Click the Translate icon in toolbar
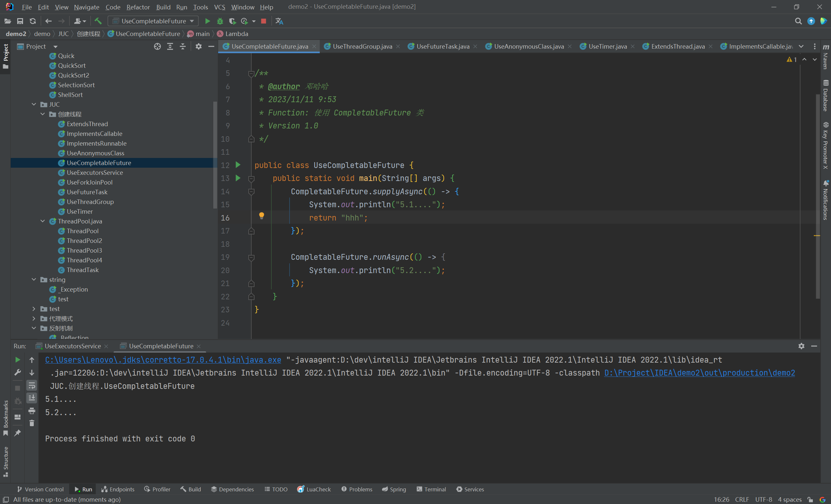 pyautogui.click(x=279, y=21)
